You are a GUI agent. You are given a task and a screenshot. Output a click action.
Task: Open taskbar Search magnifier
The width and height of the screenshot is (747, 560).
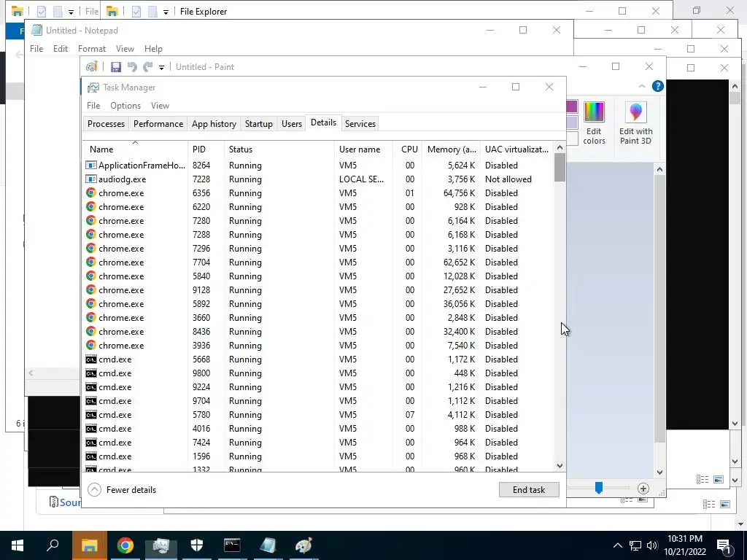click(x=53, y=545)
